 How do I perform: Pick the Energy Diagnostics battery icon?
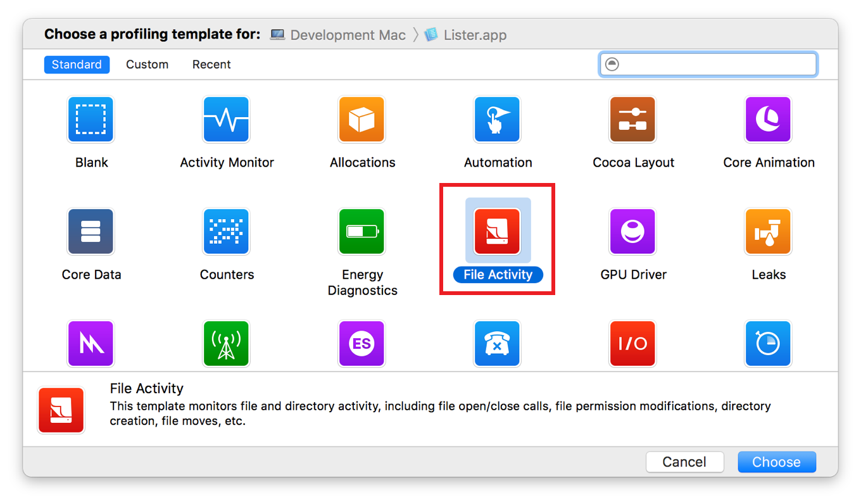[361, 231]
